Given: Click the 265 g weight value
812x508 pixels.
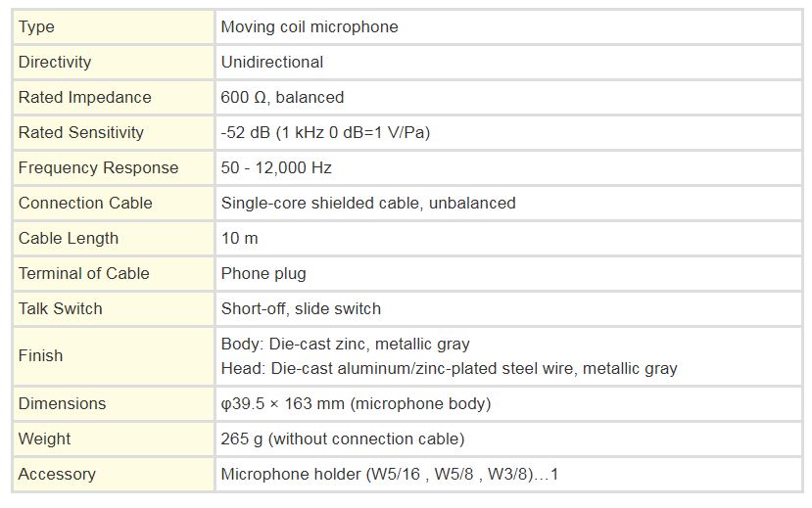Looking at the screenshot, I should [342, 439].
